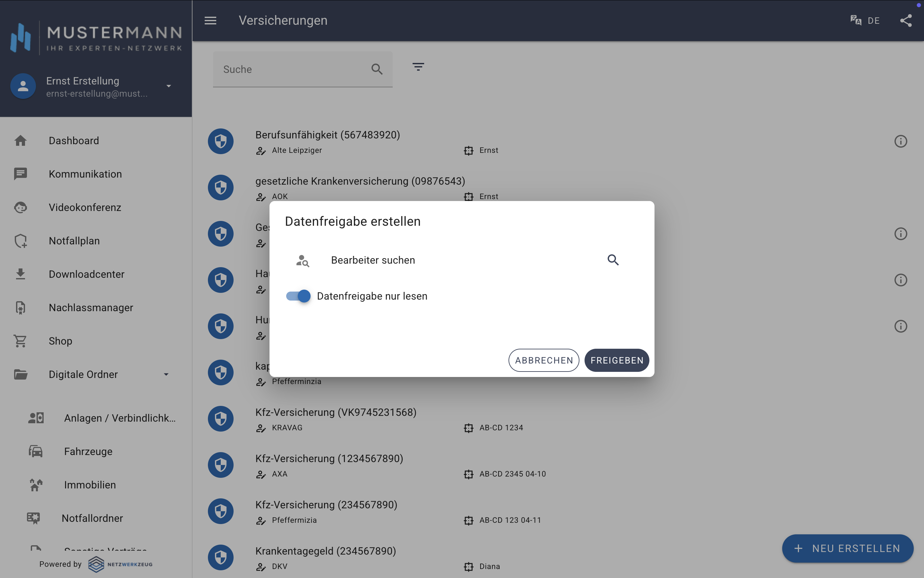Show info for Berufsunfähigkeit (567483920)

pyautogui.click(x=901, y=141)
